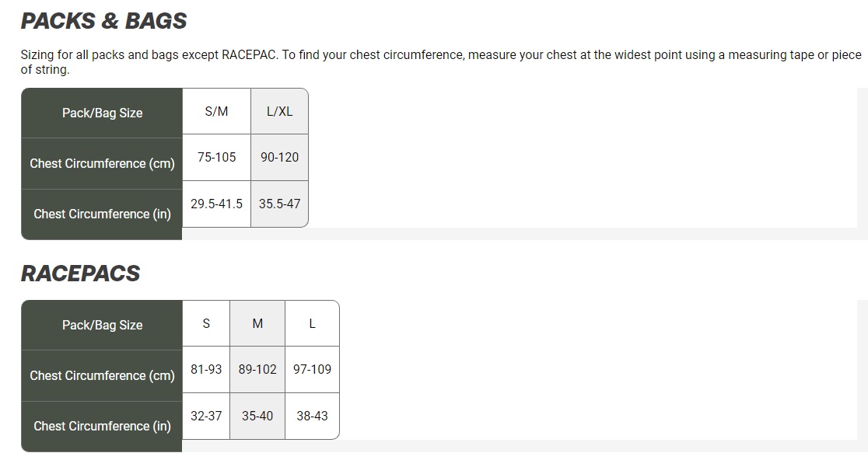
Task: Click the 90-120 cm cell
Action: click(279, 157)
